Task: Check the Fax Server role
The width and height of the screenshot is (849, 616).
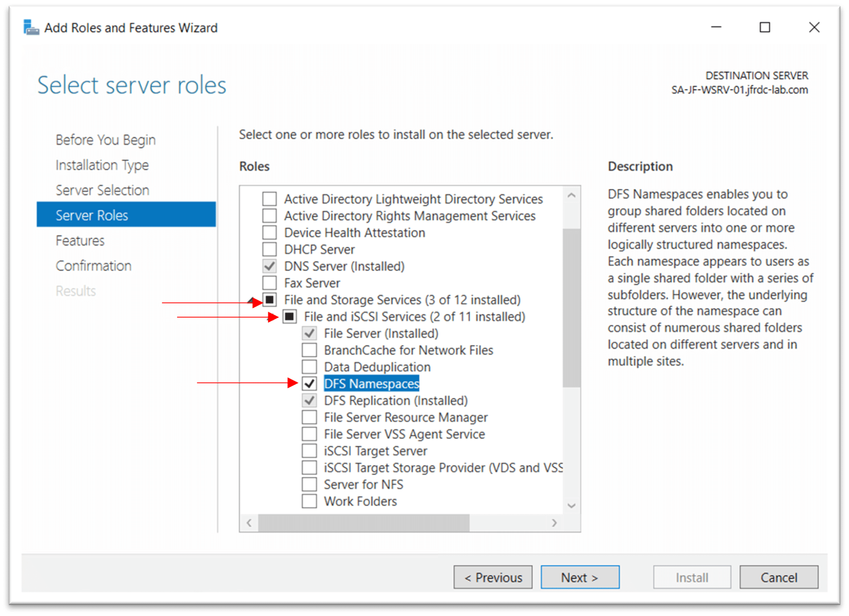Action: pyautogui.click(x=269, y=283)
